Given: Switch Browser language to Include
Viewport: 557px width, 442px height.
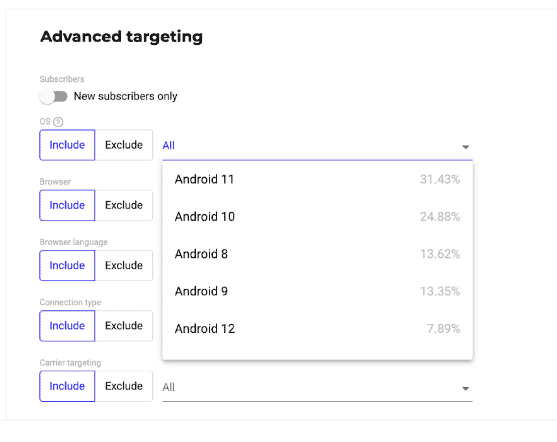Looking at the screenshot, I should click(67, 265).
